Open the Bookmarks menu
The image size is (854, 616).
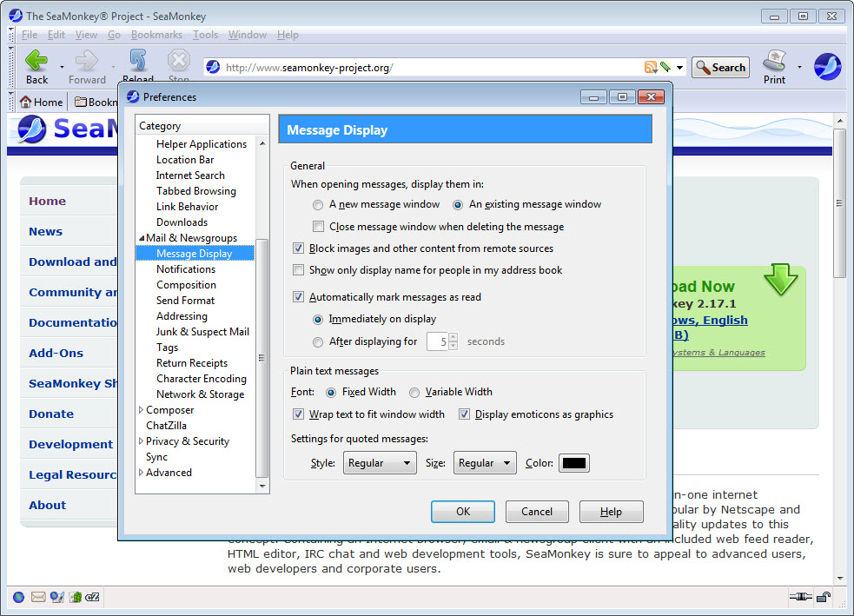pyautogui.click(x=156, y=35)
